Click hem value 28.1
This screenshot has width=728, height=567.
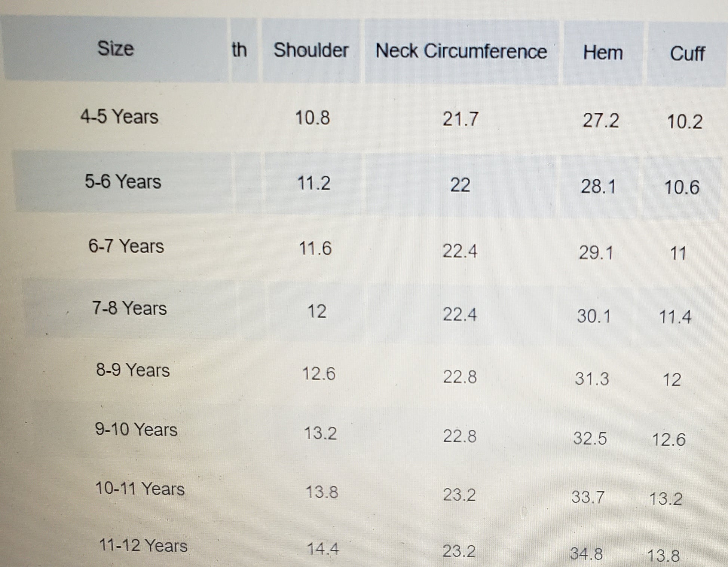598,186
